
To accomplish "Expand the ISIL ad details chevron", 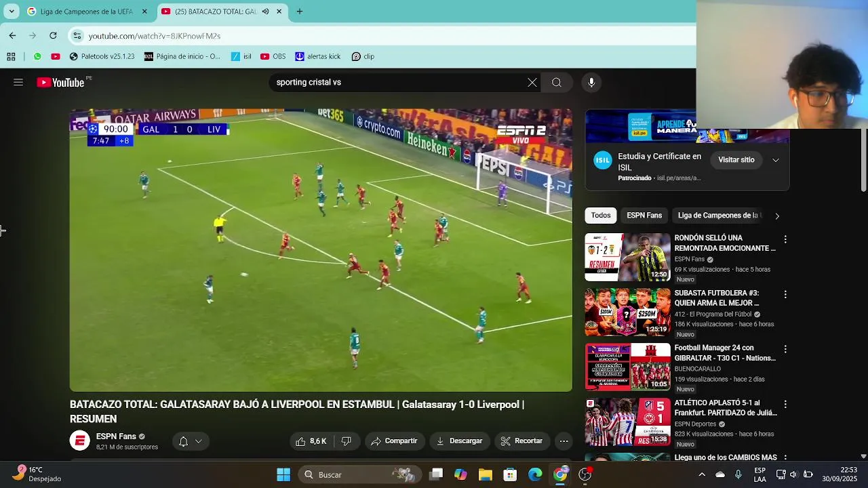I will (776, 160).
